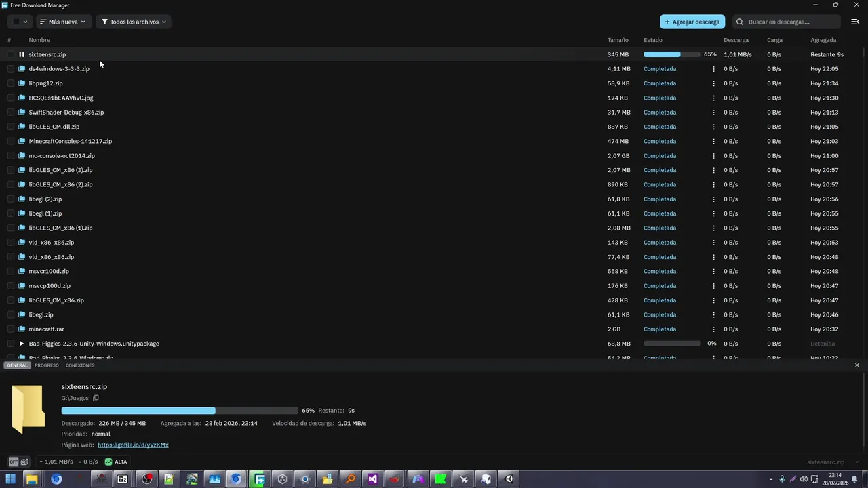Open three-dot menu for mc-console-oct2014.zip
This screenshot has width=868, height=488.
click(x=713, y=155)
